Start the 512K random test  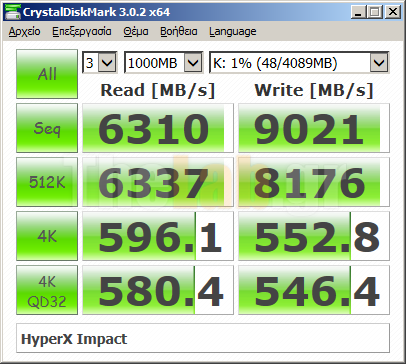(x=47, y=182)
